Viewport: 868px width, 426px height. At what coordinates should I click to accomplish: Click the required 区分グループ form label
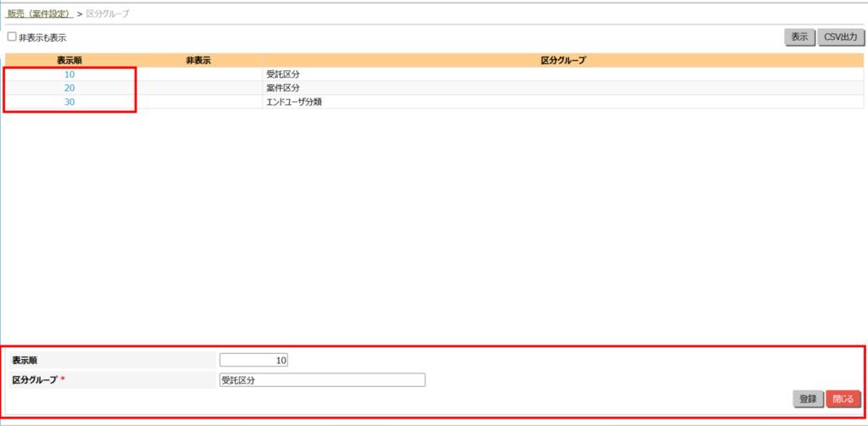pos(35,380)
